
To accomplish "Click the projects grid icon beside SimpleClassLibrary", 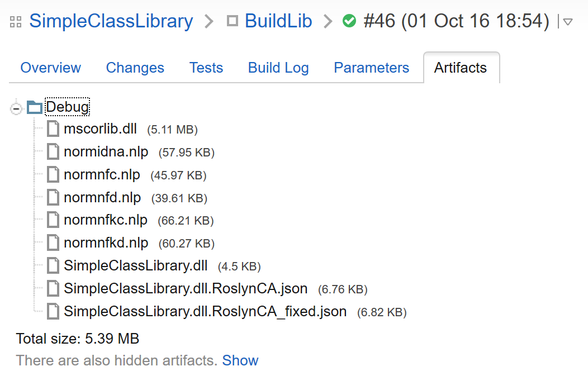I will [x=16, y=22].
